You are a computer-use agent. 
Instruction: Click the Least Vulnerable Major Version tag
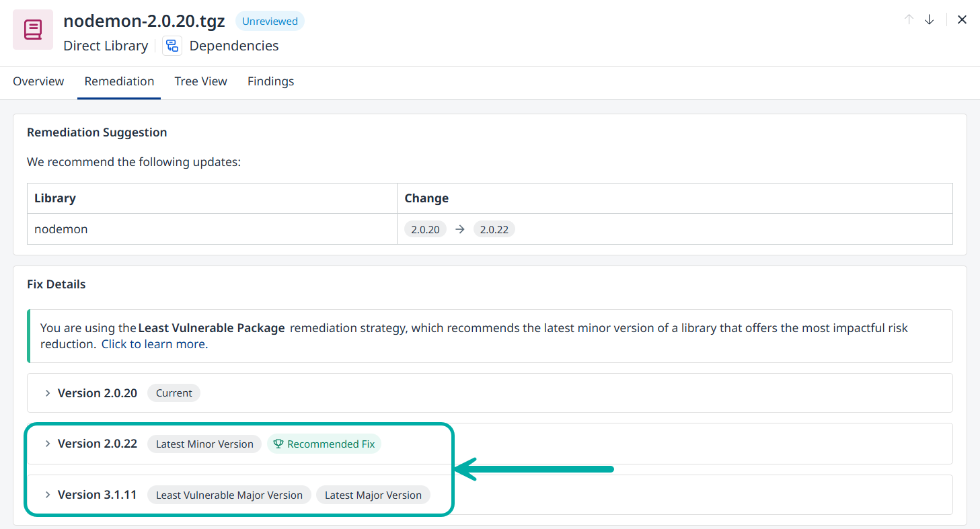coord(229,495)
